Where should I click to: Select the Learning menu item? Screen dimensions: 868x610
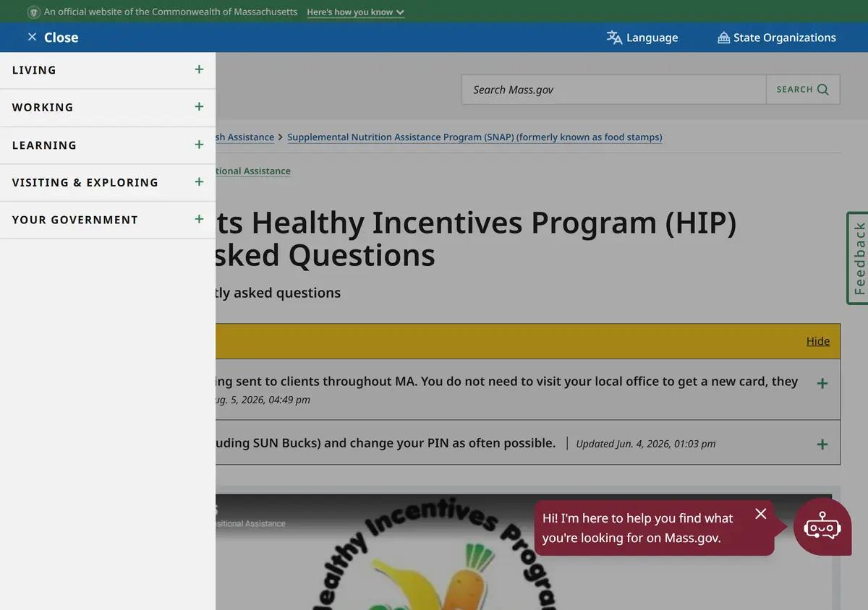(44, 145)
